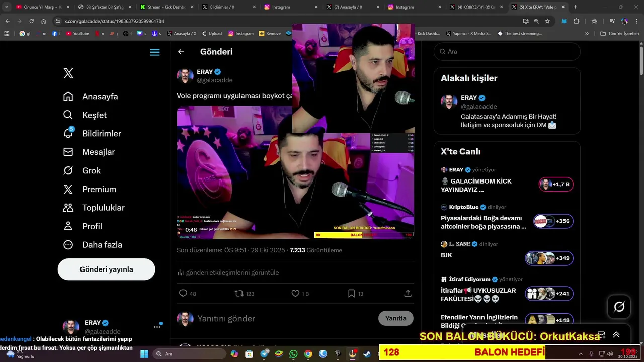Open ERAY avatar in post header
This screenshot has width=644, height=362.
185,76
